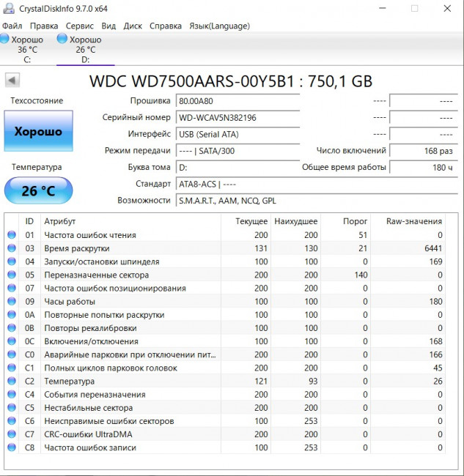Click the 26 °C temperature button
This screenshot has height=476, width=464.
[39, 190]
